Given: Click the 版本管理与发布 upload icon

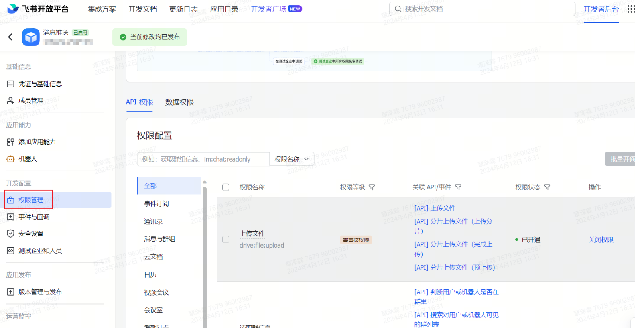Looking at the screenshot, I should coord(10,292).
